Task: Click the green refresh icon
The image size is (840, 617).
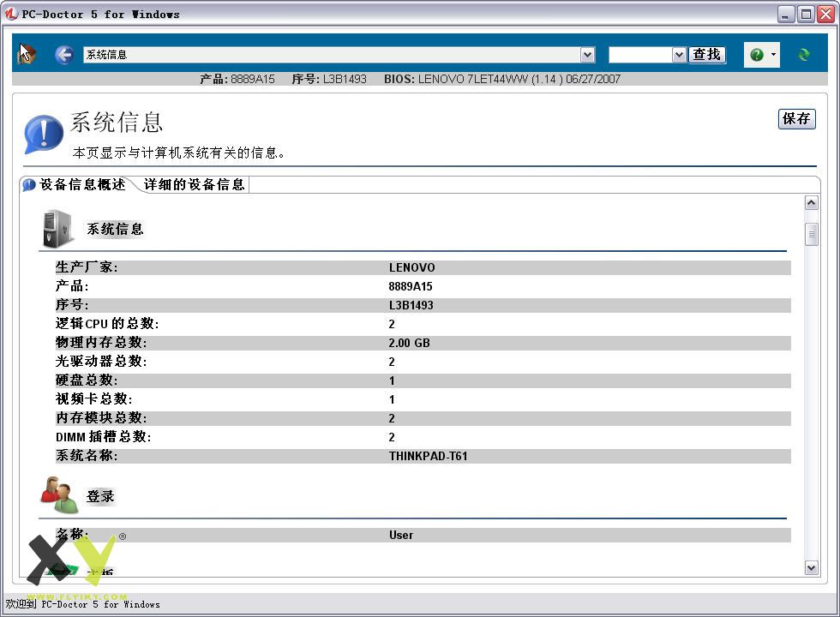Action: click(x=804, y=55)
